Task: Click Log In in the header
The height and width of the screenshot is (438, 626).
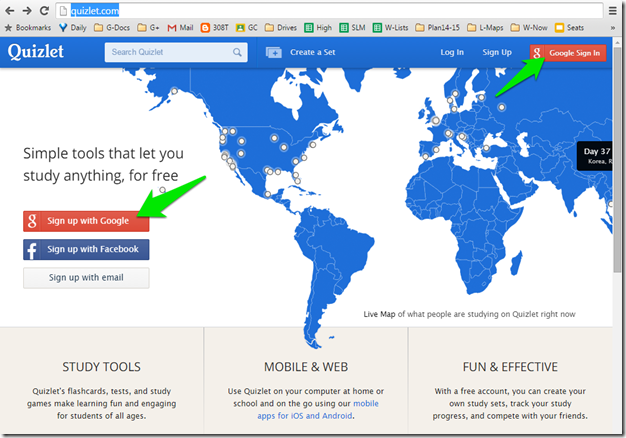Action: [x=452, y=52]
